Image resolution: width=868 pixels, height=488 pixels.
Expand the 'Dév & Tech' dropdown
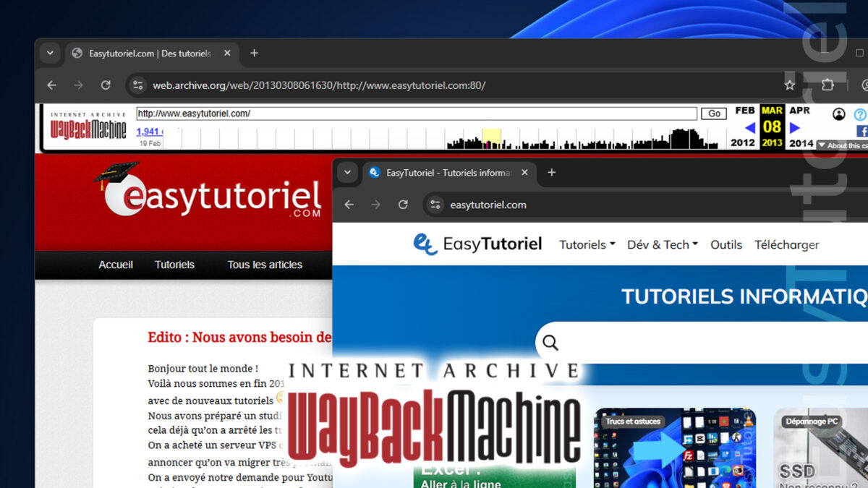point(663,244)
